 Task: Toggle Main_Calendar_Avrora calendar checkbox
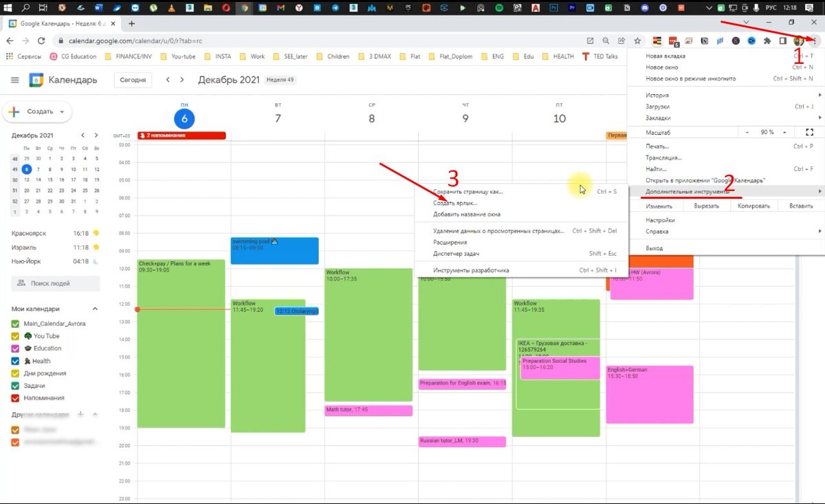click(x=16, y=323)
